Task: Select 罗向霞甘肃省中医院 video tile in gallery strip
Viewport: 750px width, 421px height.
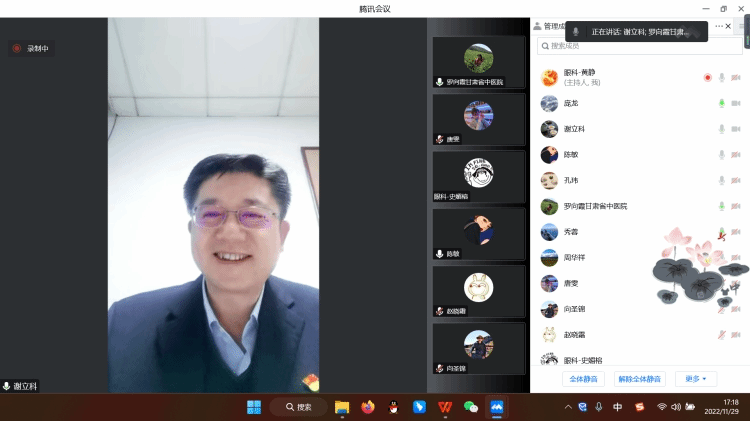Action: 479,62
